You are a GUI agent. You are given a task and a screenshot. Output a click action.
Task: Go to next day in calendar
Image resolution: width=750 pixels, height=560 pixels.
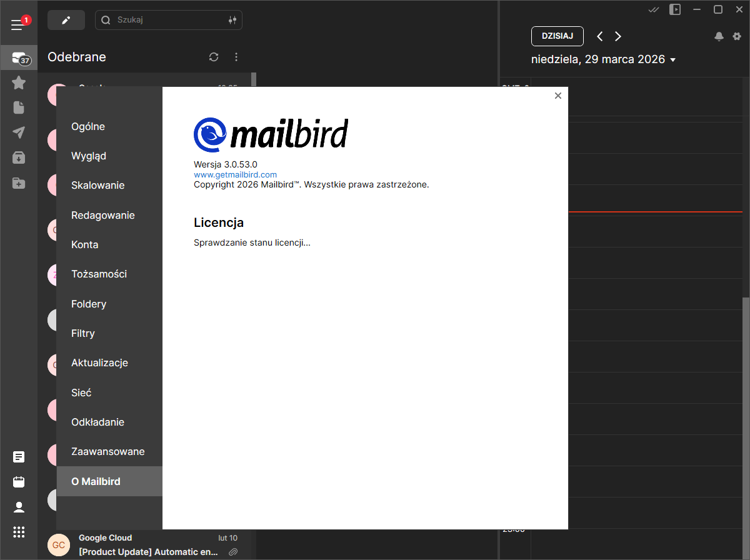point(618,36)
